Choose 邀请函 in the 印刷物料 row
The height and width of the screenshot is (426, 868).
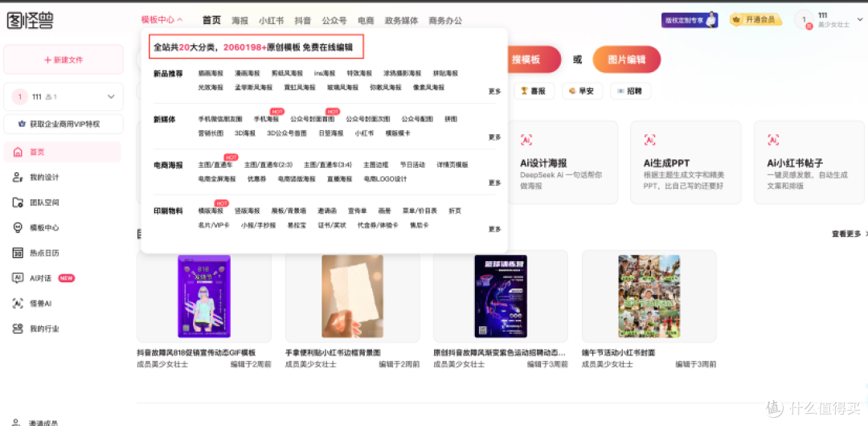(x=327, y=211)
